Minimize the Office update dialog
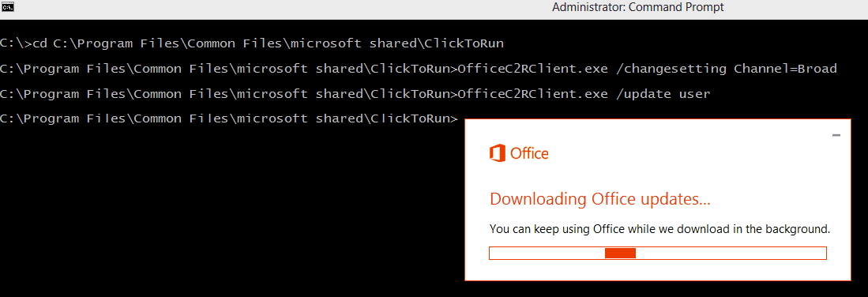Viewport: 868px width, 297px height. tap(836, 135)
